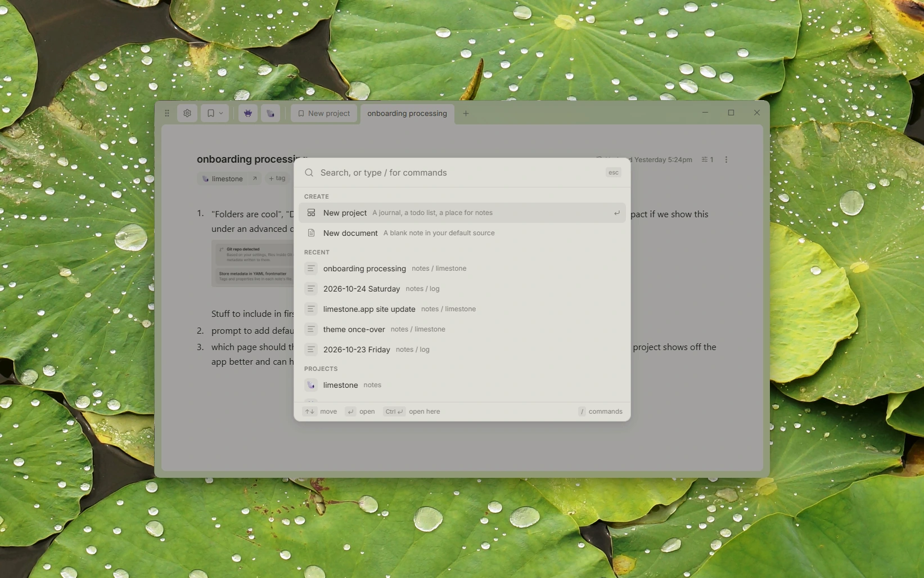
Task: Open recent note 2026-10-24 Saturday
Action: 462,289
